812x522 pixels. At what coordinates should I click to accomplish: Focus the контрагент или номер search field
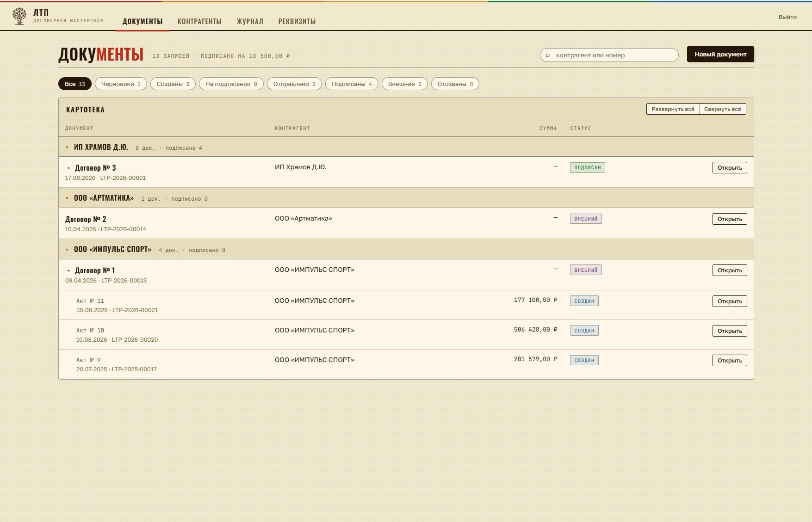tap(609, 55)
